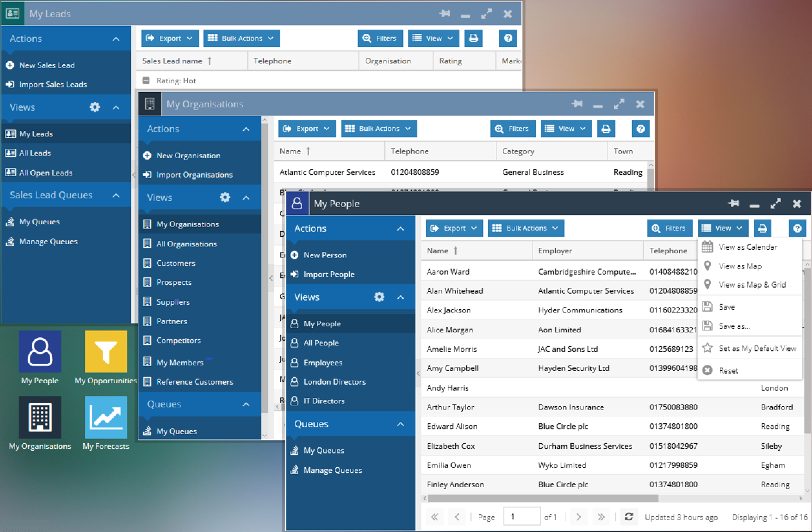Collapse the Queues section in My People

tap(400, 424)
